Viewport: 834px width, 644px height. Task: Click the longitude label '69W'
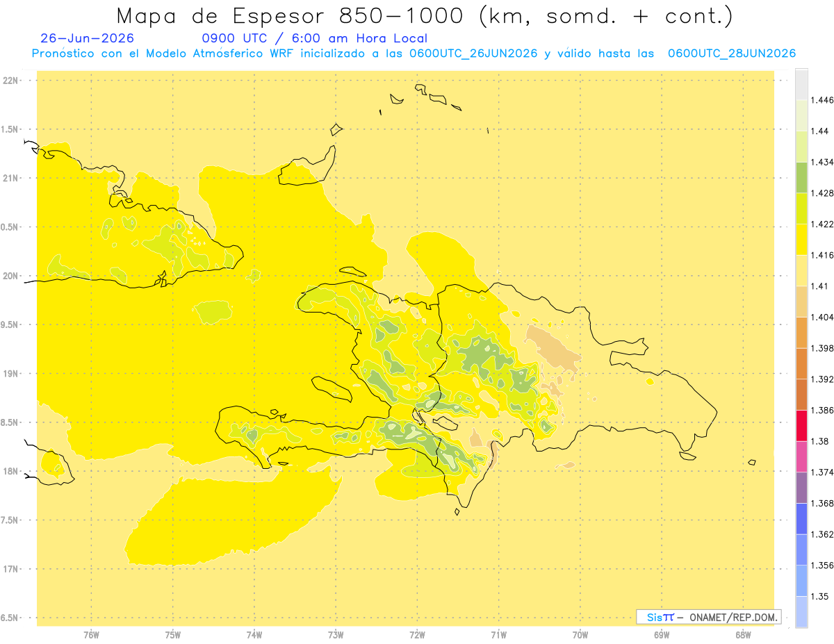(661, 634)
